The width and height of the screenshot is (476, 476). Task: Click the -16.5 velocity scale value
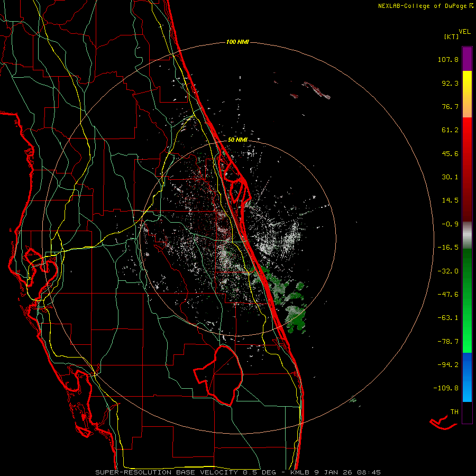pyautogui.click(x=448, y=248)
